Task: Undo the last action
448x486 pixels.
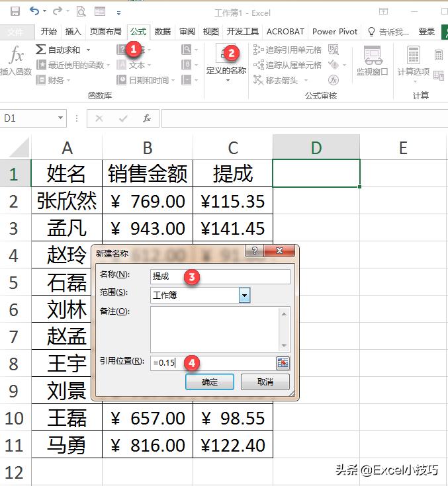Action: pos(34,11)
